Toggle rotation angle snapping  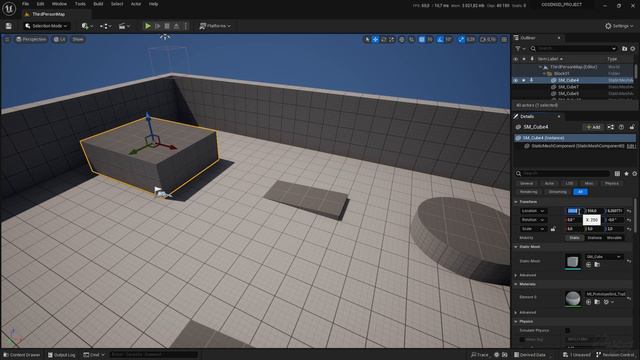click(x=440, y=39)
